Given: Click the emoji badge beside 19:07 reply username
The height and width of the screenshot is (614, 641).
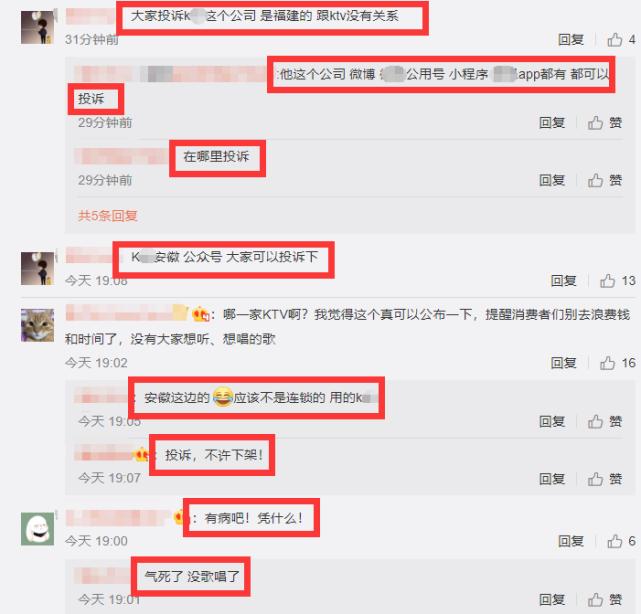Looking at the screenshot, I should [x=141, y=455].
